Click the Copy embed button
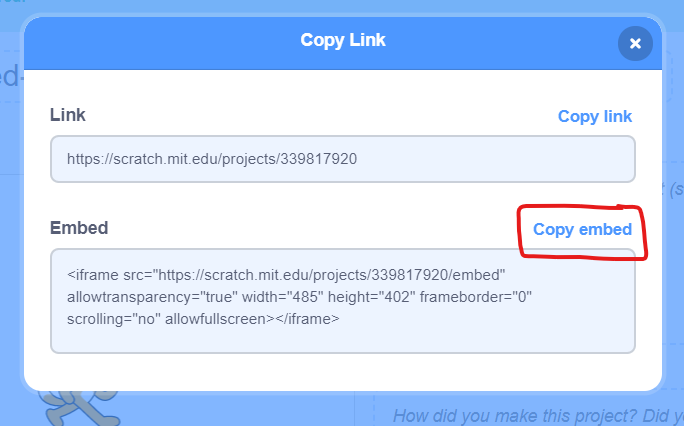684x426 pixels. point(582,229)
